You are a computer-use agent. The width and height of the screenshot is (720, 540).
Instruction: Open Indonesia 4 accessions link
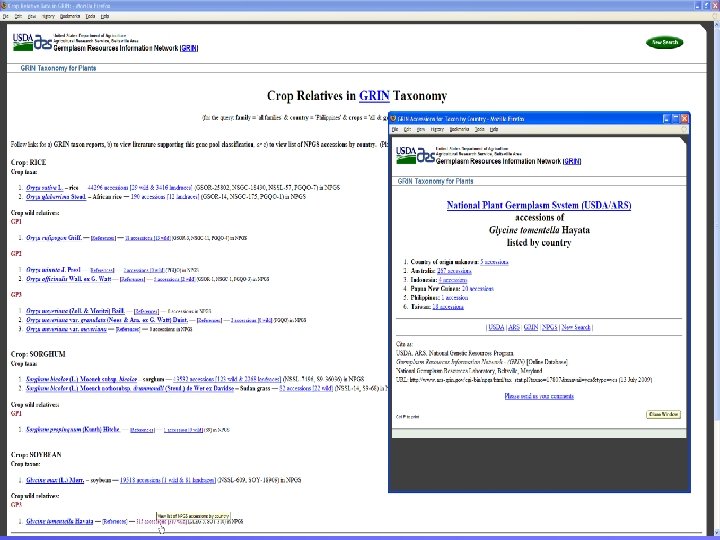(453, 280)
